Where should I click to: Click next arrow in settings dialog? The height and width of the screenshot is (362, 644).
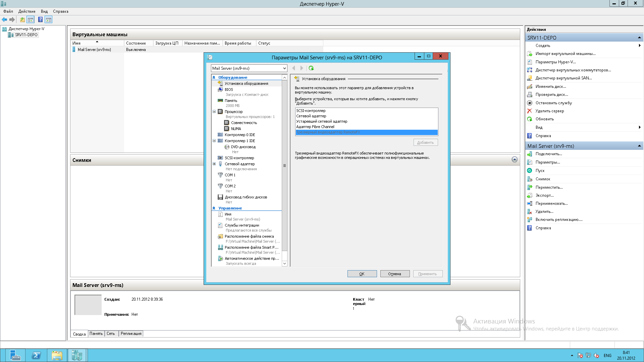click(302, 68)
